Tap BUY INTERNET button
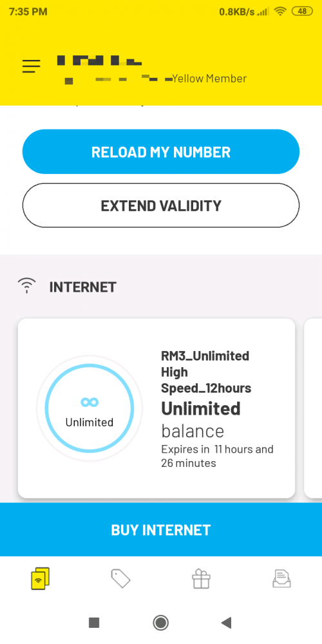The height and width of the screenshot is (644, 322). (160, 530)
